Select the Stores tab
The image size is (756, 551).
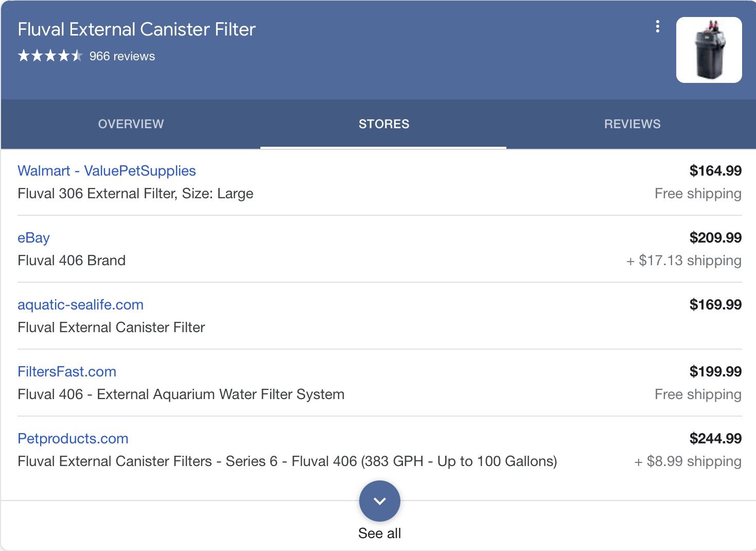coord(383,124)
